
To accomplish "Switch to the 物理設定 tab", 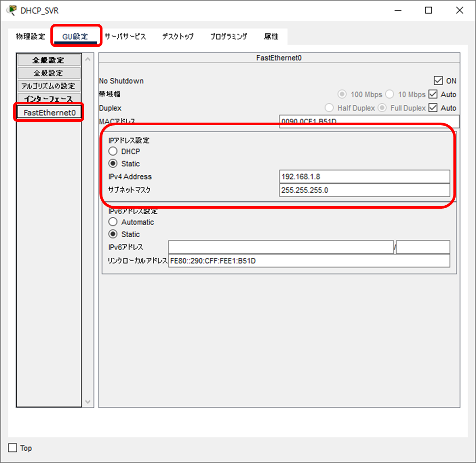I will click(30, 37).
